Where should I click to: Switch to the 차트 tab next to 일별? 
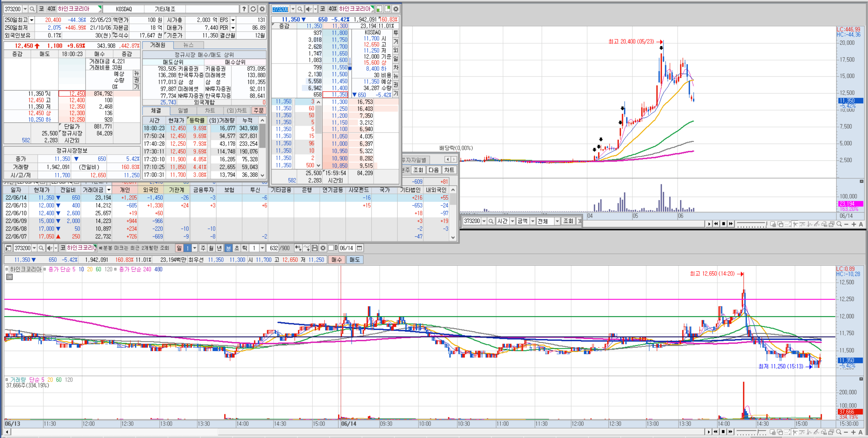click(210, 110)
